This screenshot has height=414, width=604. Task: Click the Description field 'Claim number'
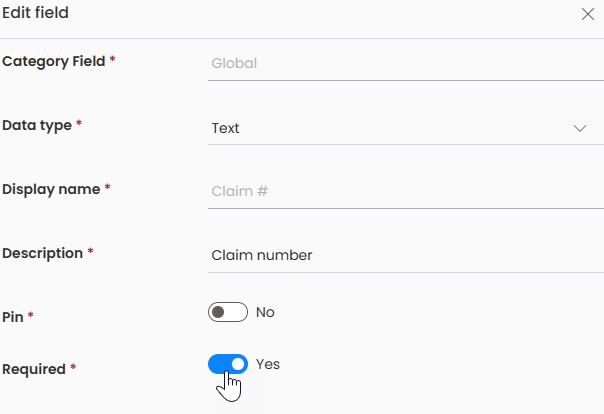406,255
